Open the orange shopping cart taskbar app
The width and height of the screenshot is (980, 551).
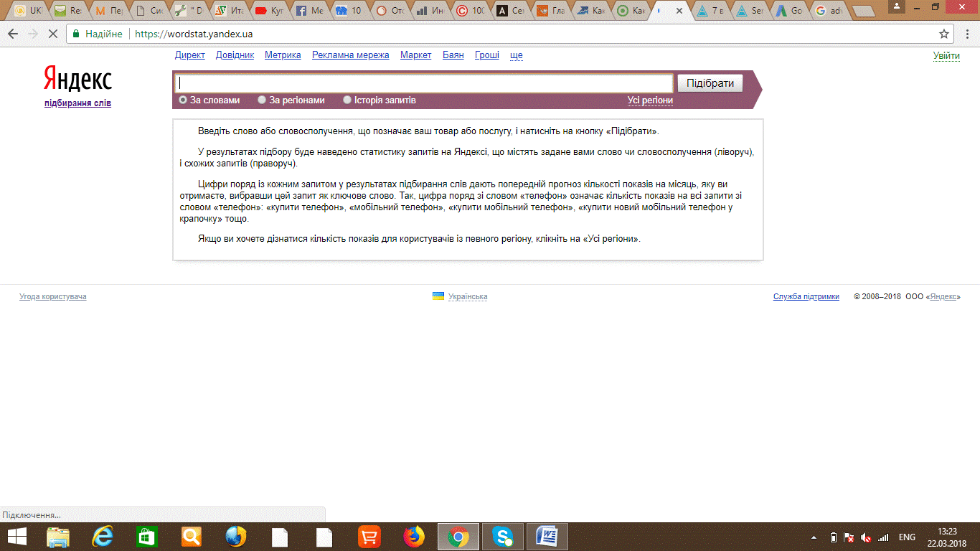coord(369,537)
